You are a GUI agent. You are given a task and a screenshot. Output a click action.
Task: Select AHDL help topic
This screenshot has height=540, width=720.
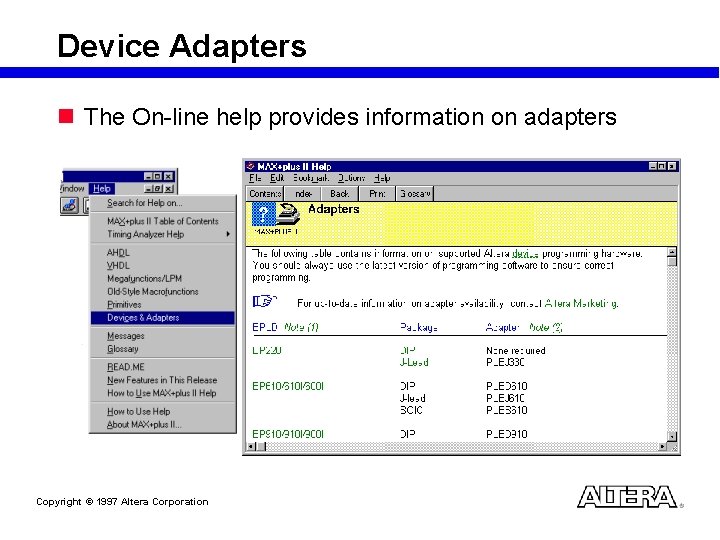[x=118, y=253]
